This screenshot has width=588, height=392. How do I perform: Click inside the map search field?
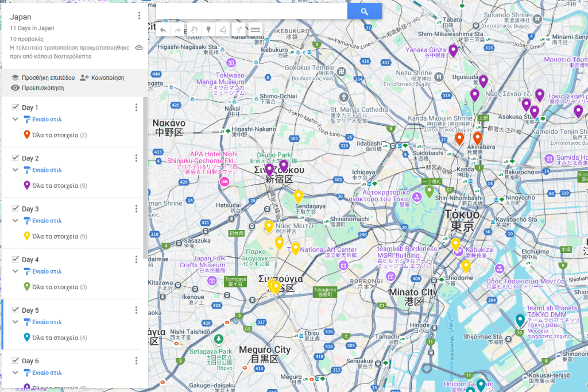252,11
